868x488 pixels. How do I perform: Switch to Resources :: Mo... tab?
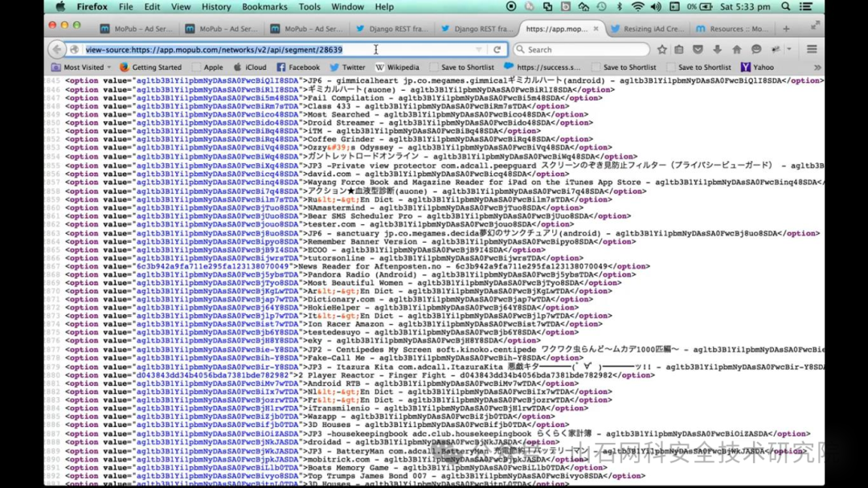732,29
